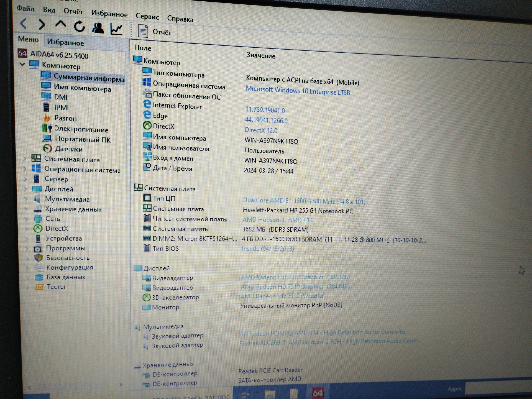Click the Поле column header
The height and width of the screenshot is (399, 532).
(x=143, y=48)
